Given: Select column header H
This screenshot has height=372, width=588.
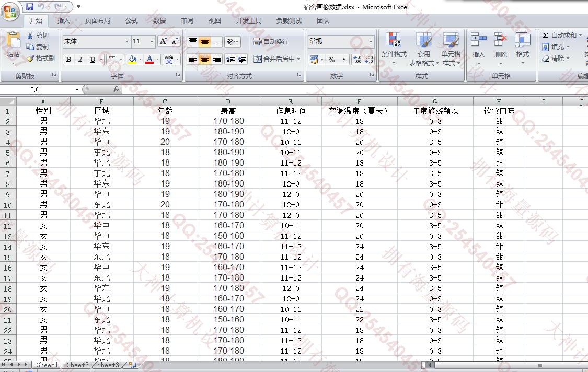Looking at the screenshot, I should [499, 102].
